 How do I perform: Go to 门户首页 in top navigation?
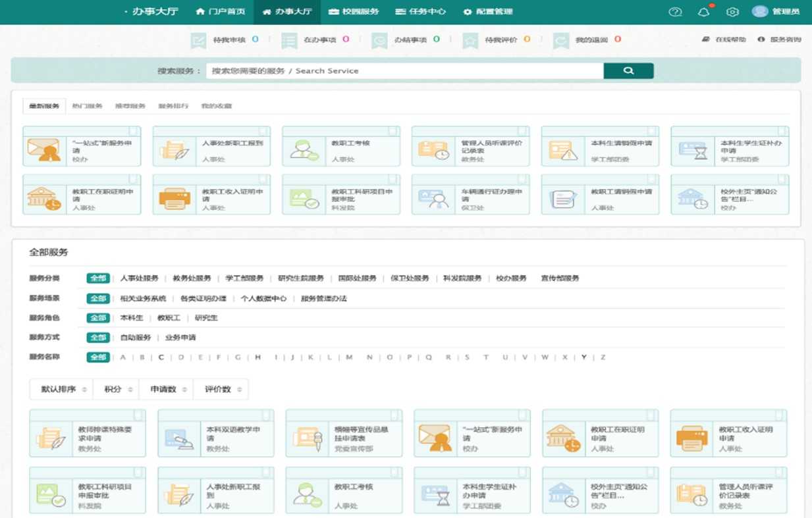click(221, 12)
